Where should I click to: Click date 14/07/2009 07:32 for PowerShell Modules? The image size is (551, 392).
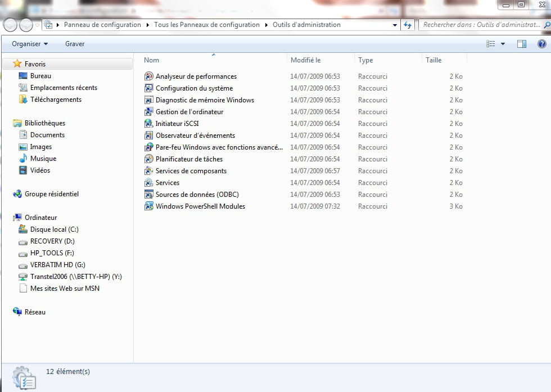point(315,206)
